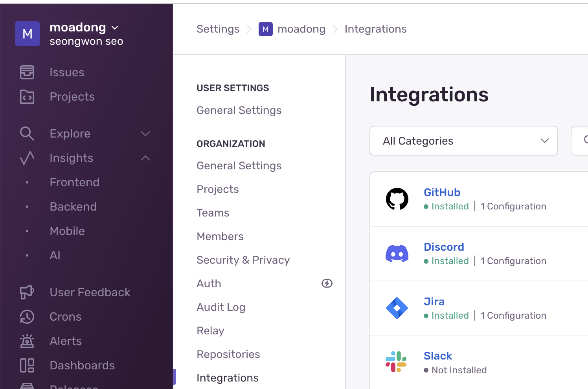
Task: Click Jira's 1 Configuration text
Action: (x=513, y=316)
